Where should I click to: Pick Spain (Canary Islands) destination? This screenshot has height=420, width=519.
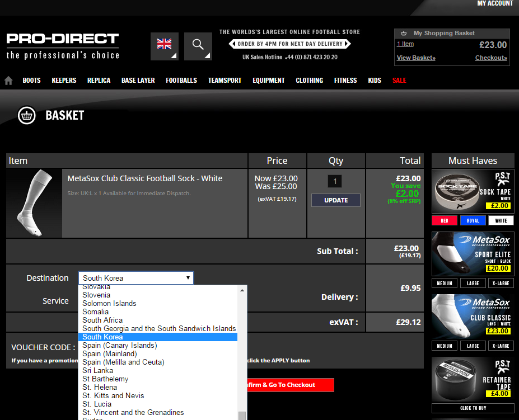point(157,346)
